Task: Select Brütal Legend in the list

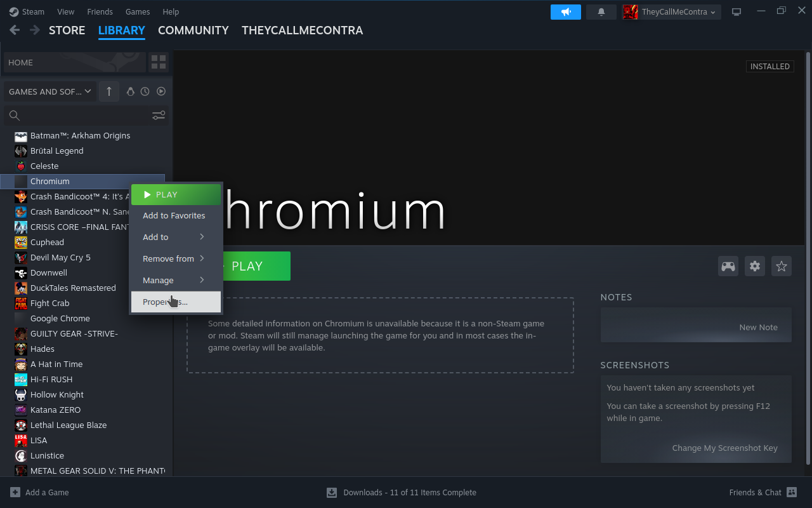Action: (x=82, y=150)
